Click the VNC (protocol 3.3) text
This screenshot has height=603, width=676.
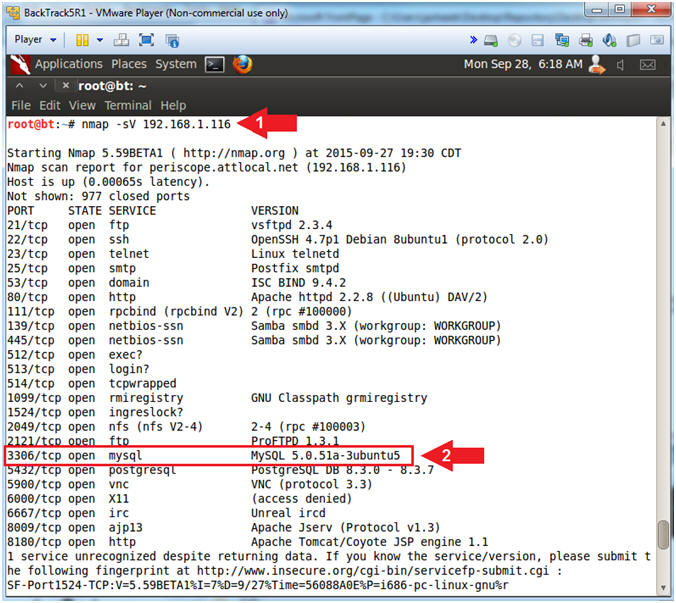pos(311,484)
